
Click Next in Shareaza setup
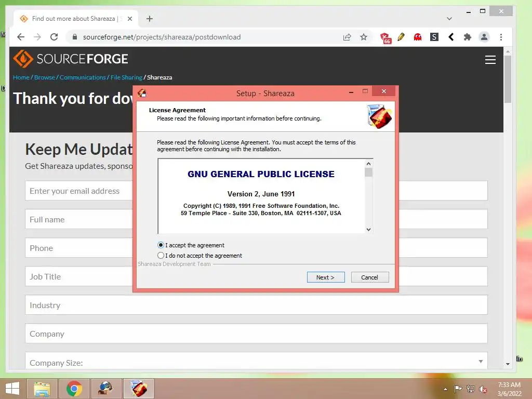tap(326, 277)
